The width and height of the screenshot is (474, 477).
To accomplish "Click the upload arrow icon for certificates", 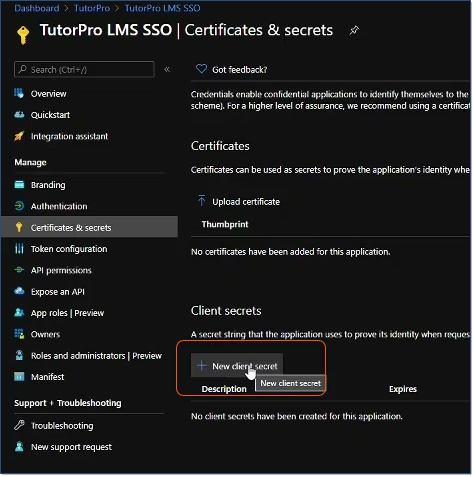I will pos(201,201).
